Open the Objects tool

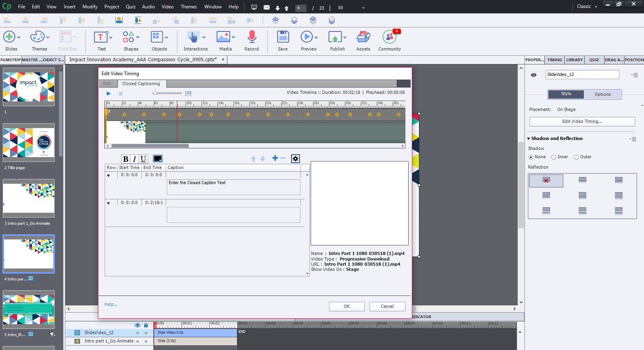157,37
